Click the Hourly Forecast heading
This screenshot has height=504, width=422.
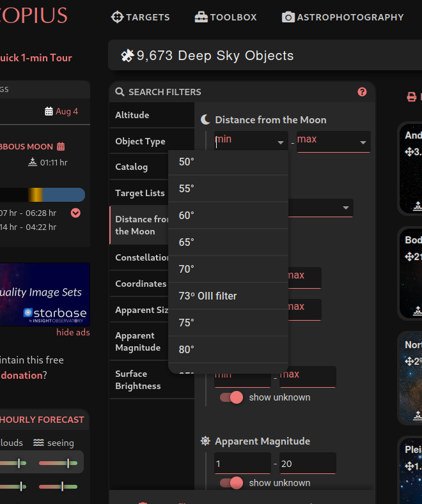[x=42, y=420]
